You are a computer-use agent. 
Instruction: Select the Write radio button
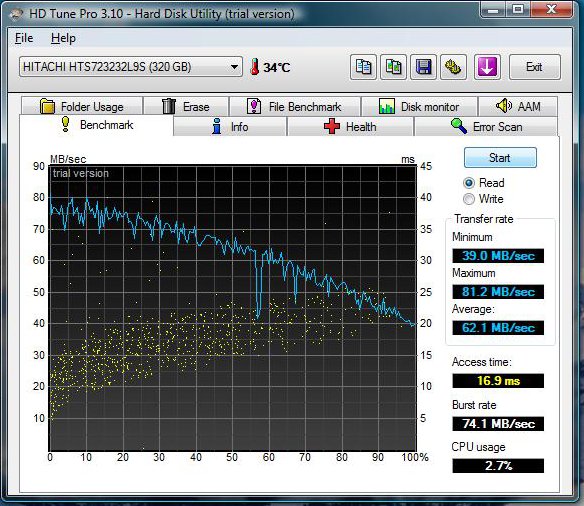pyautogui.click(x=469, y=199)
